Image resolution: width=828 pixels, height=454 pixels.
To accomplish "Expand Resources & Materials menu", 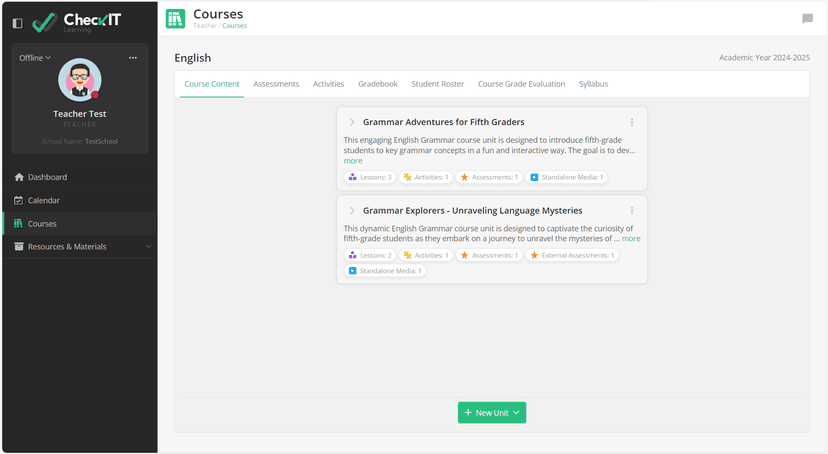I will [x=80, y=247].
